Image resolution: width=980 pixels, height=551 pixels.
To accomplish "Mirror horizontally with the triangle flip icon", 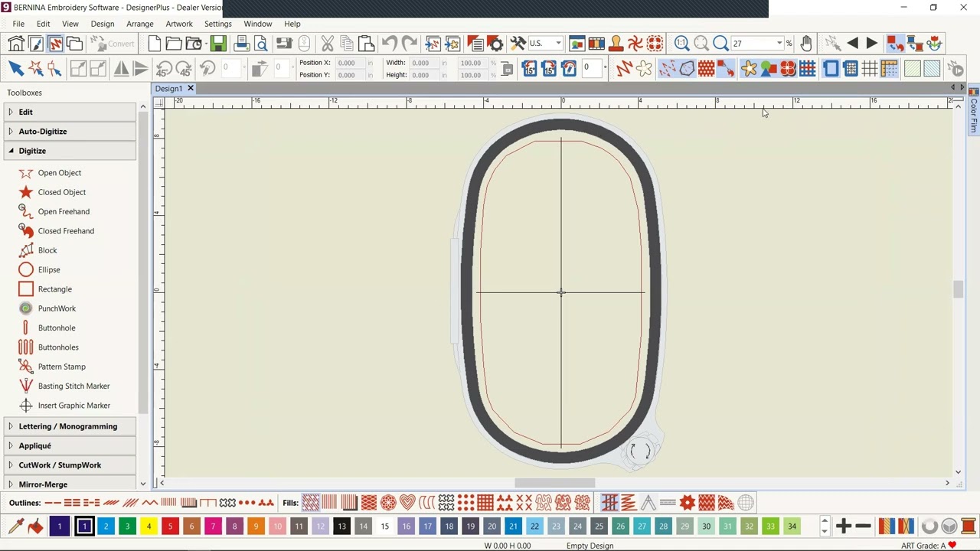I will pyautogui.click(x=121, y=69).
